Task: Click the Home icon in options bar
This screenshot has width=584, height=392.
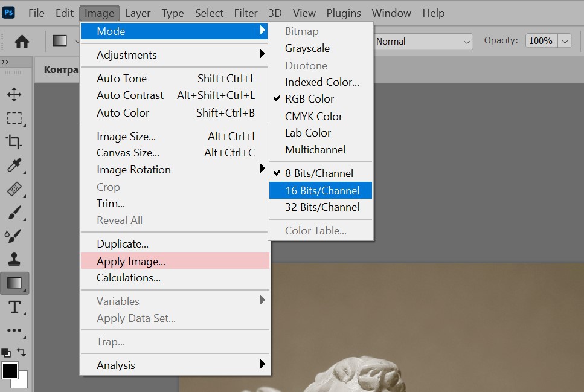Action: (22, 41)
